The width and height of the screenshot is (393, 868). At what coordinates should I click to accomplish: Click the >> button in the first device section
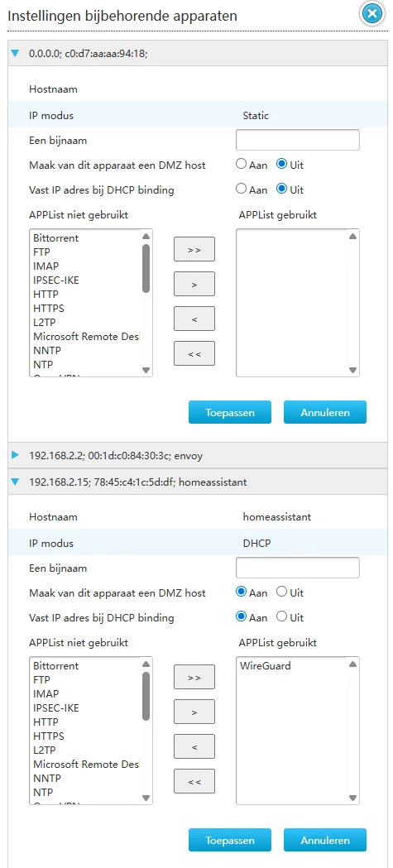[x=194, y=249]
